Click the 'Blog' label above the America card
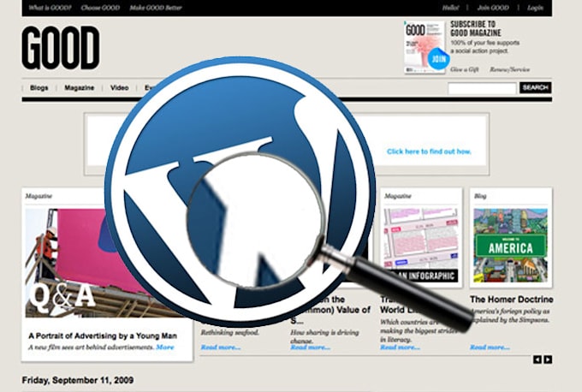Screen dimensions: 582x392 [x=480, y=196]
